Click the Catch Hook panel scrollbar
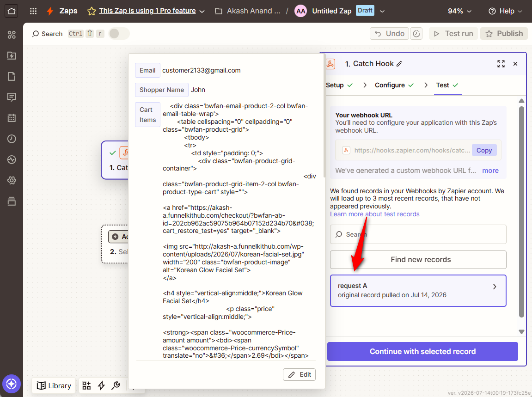Viewport: 532px width, 397px height. coord(521,212)
